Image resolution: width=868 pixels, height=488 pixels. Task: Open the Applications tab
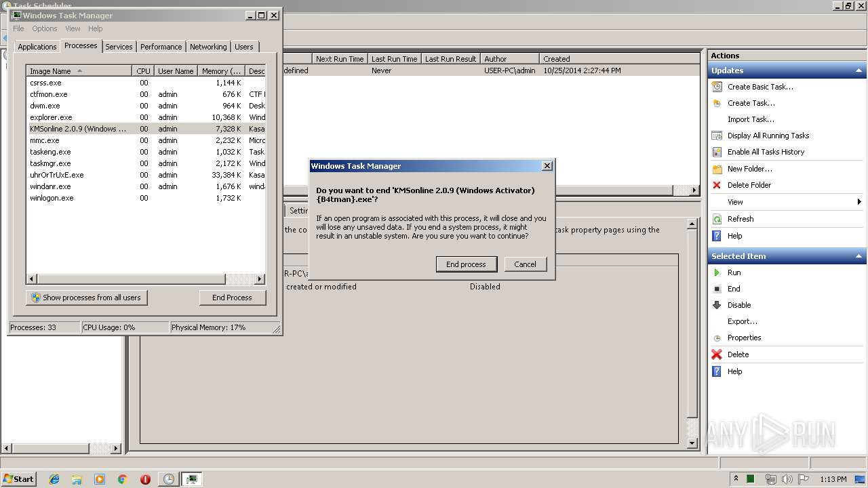(x=37, y=47)
